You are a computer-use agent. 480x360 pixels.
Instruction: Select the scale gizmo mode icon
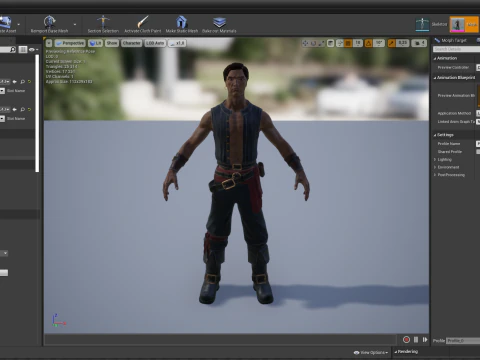[x=321, y=43]
